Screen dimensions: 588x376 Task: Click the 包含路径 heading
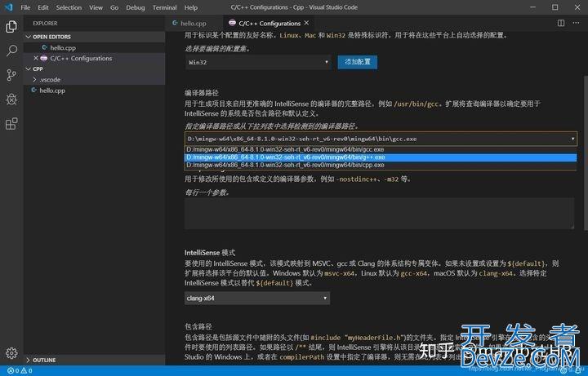pos(198,326)
